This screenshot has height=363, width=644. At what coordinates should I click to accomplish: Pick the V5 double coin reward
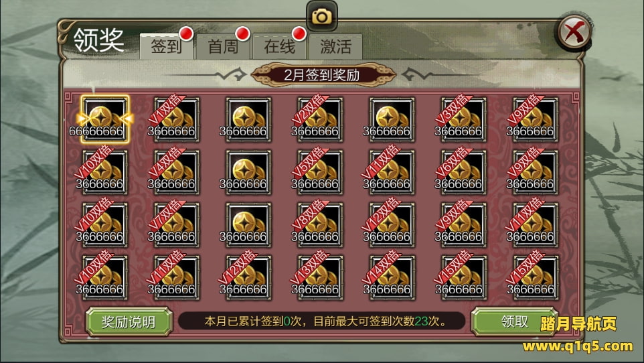point(320,172)
